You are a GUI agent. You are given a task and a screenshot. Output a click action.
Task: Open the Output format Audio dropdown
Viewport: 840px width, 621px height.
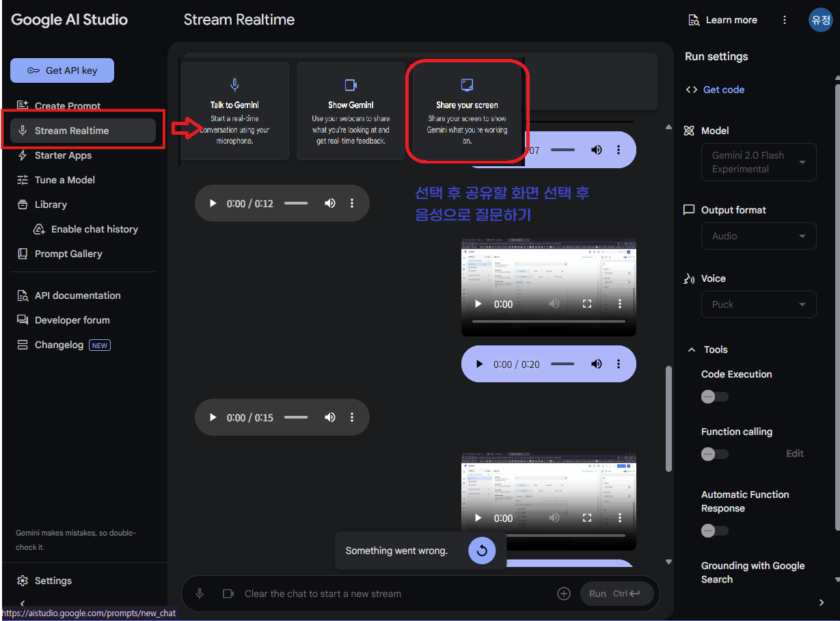[759, 236]
